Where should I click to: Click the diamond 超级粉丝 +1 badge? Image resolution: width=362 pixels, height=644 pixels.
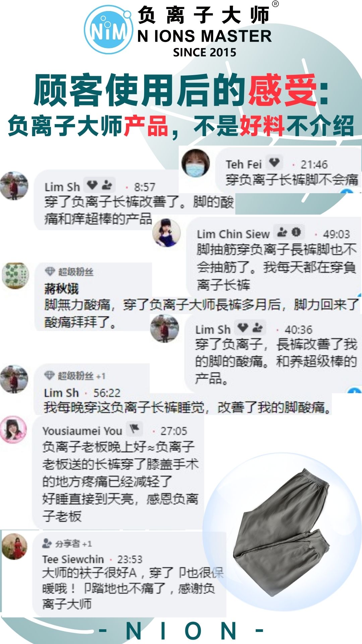[x=74, y=376]
